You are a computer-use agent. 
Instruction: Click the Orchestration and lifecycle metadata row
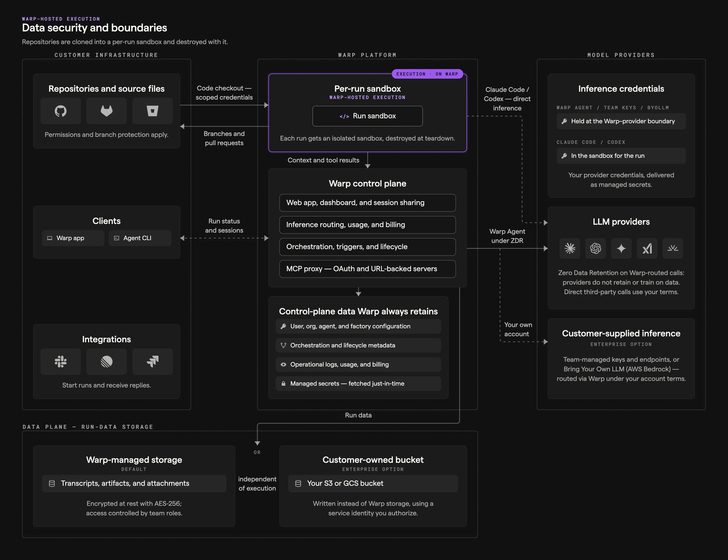point(358,345)
